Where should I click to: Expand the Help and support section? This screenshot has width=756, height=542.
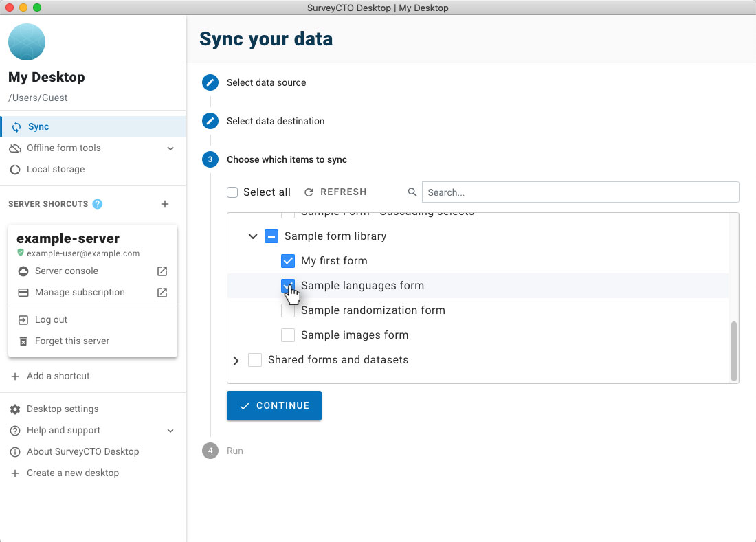point(170,431)
